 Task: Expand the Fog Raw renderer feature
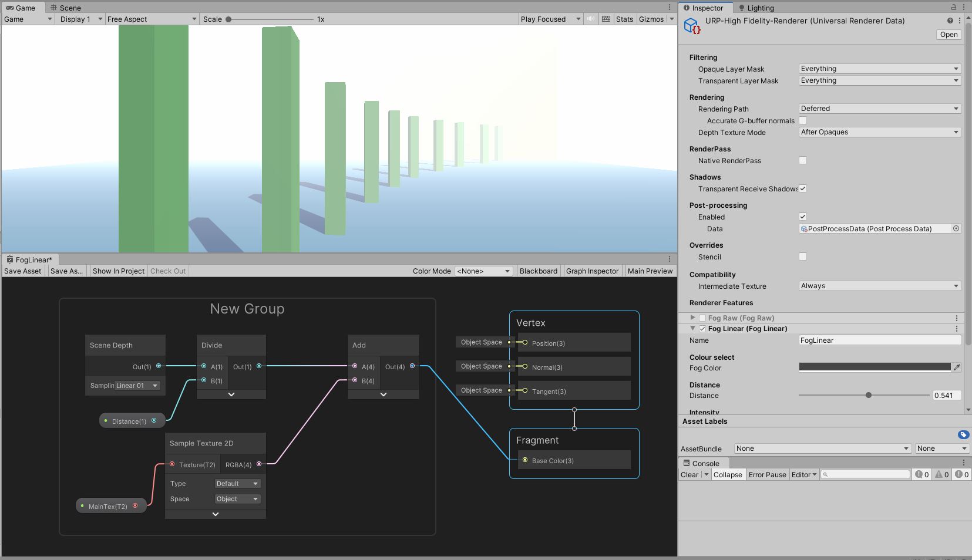coord(693,317)
